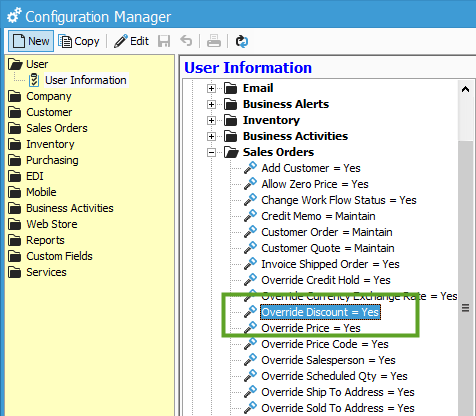Select Customer Quote = Maintain setting

328,248
